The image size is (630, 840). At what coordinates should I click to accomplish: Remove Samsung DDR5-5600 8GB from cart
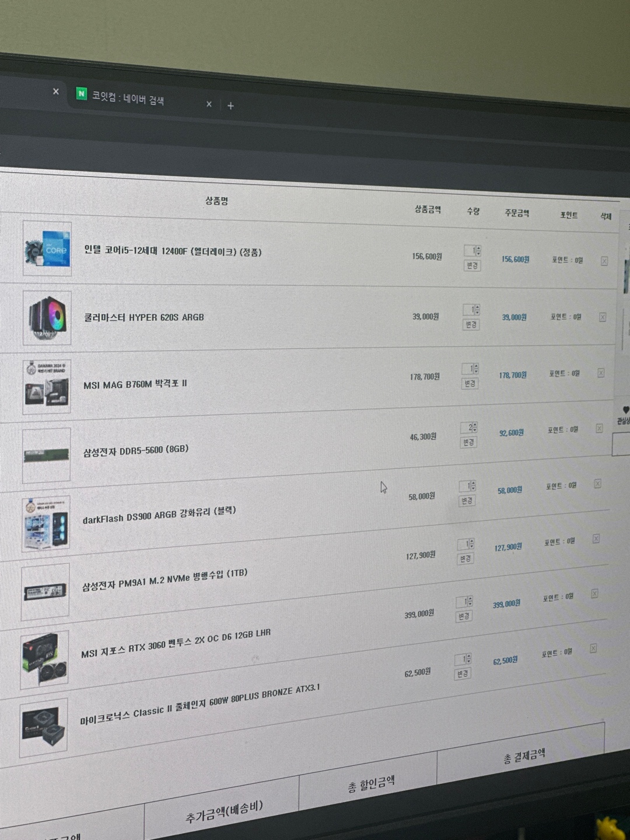[x=599, y=429]
